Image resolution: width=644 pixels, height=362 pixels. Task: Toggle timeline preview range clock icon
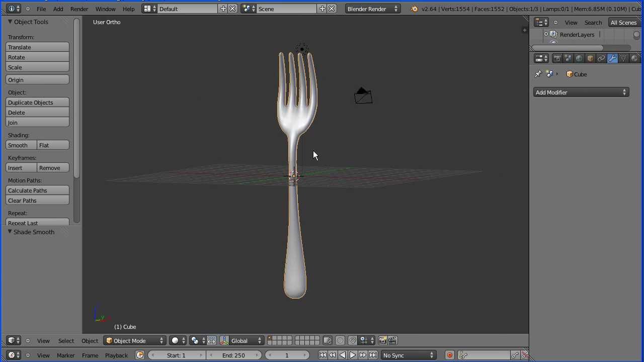tap(140, 355)
